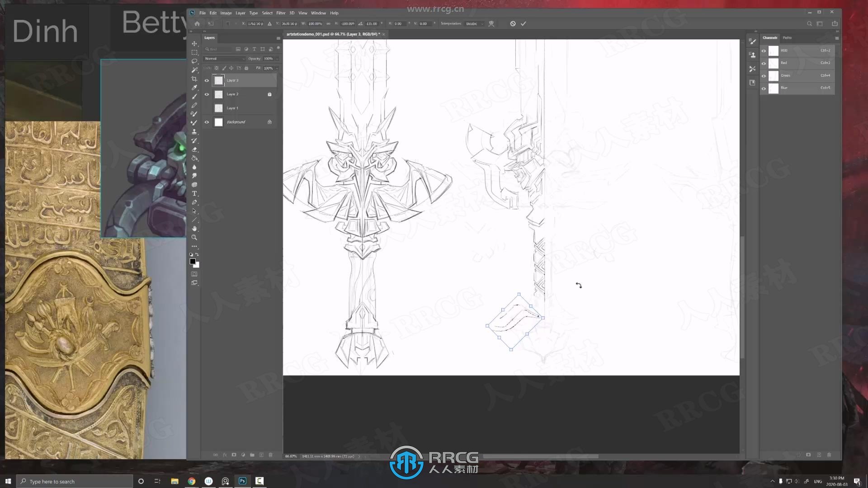Viewport: 868px width, 488px height.
Task: Open the Share icon in Photoshop
Action: [x=835, y=23]
